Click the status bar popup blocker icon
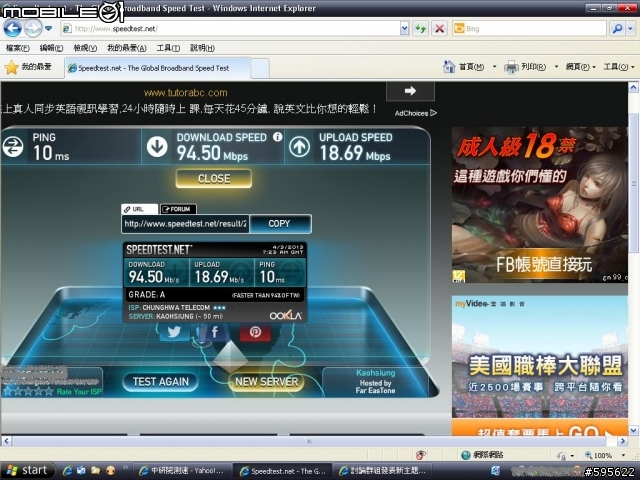This screenshot has width=640, height=480. 421,455
